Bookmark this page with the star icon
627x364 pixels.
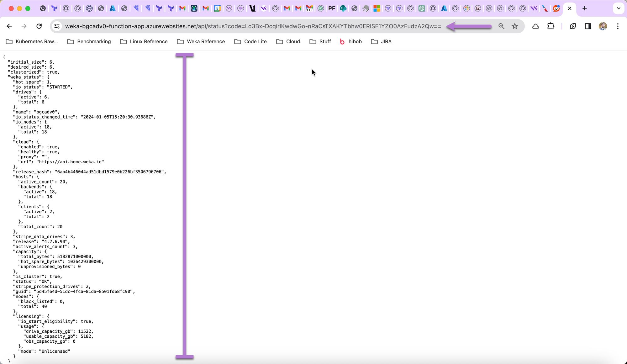pos(515,26)
